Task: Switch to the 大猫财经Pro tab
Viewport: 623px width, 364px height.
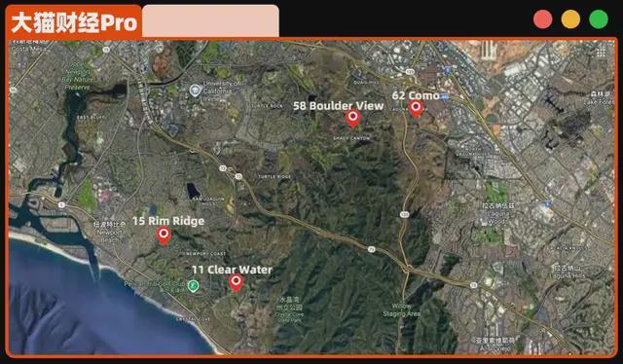Action: click(x=74, y=22)
